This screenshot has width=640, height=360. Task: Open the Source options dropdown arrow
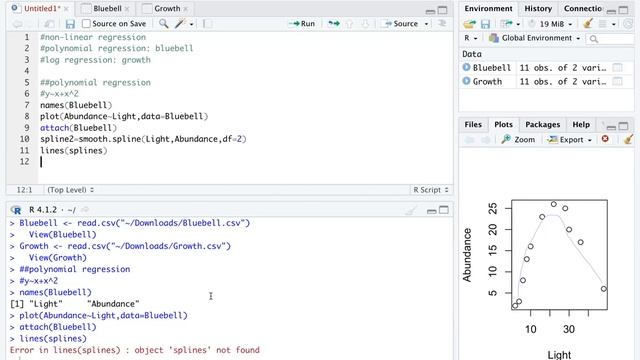(x=426, y=24)
